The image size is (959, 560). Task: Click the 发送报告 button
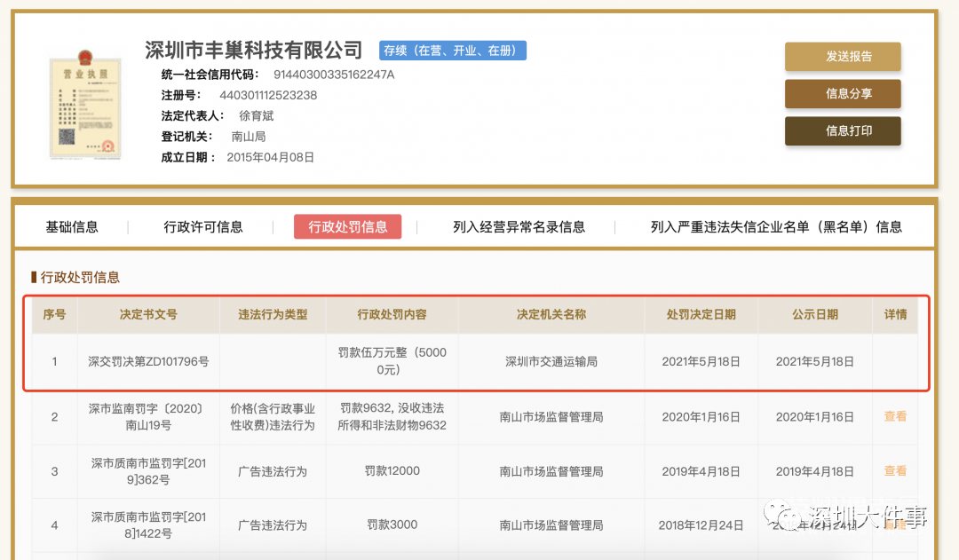point(843,57)
